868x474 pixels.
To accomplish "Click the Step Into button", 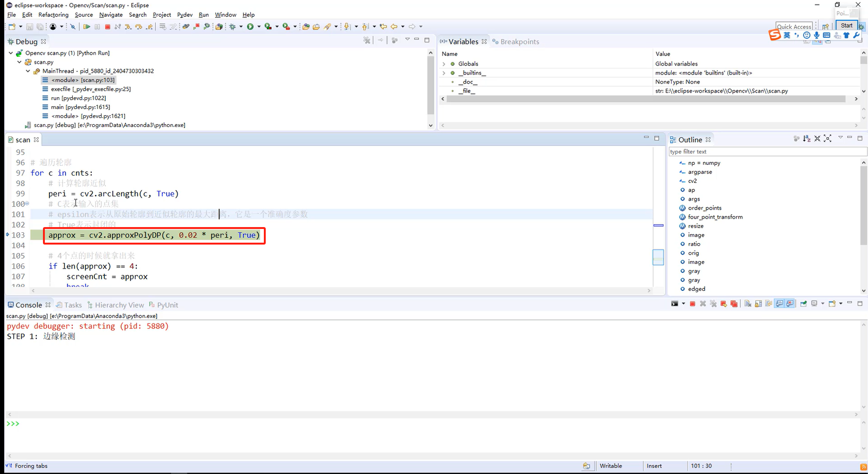I will (128, 27).
